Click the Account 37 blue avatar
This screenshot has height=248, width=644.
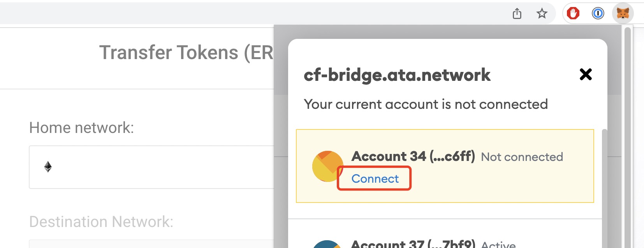(x=327, y=244)
